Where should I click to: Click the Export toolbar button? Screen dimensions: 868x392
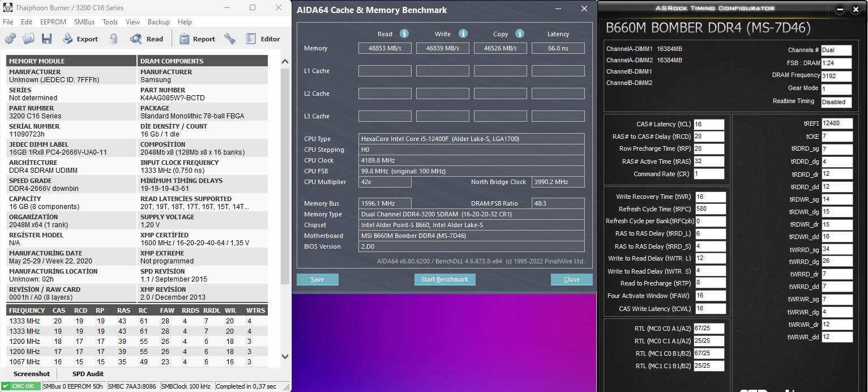click(x=80, y=39)
